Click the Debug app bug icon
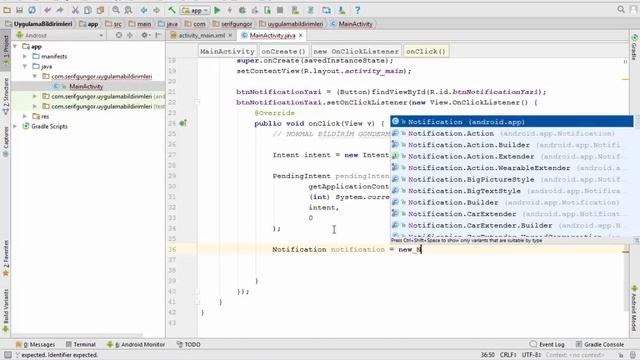This screenshot has height=360, width=640. pyautogui.click(x=242, y=10)
